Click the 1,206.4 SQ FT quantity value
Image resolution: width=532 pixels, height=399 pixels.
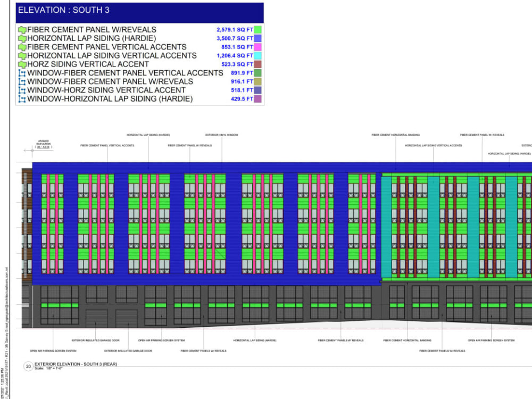235,56
